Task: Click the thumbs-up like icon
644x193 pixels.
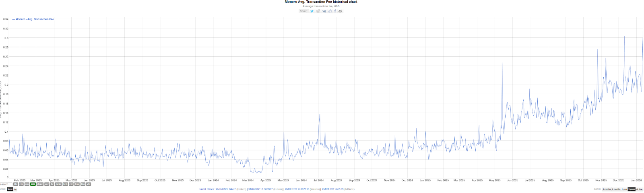Action: [330, 11]
